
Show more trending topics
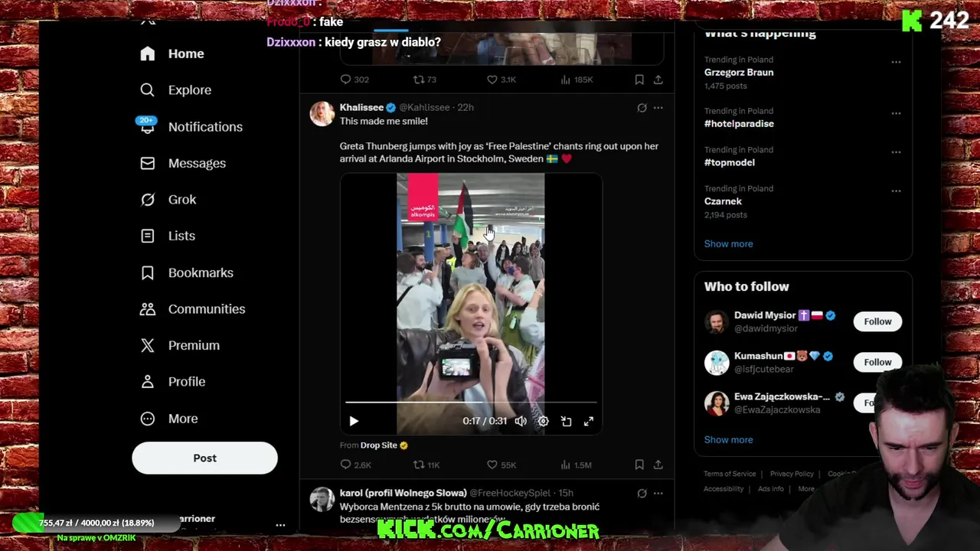pyautogui.click(x=728, y=243)
